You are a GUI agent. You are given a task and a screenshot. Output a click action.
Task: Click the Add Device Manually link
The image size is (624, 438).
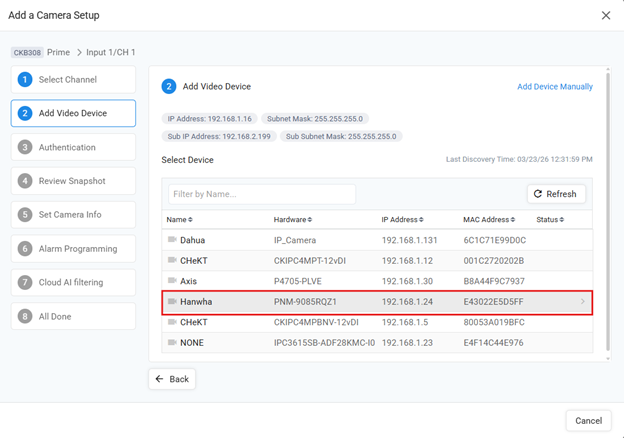[554, 87]
